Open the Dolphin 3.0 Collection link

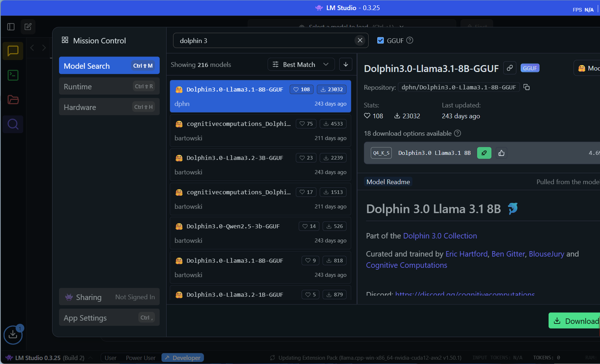(x=440, y=236)
